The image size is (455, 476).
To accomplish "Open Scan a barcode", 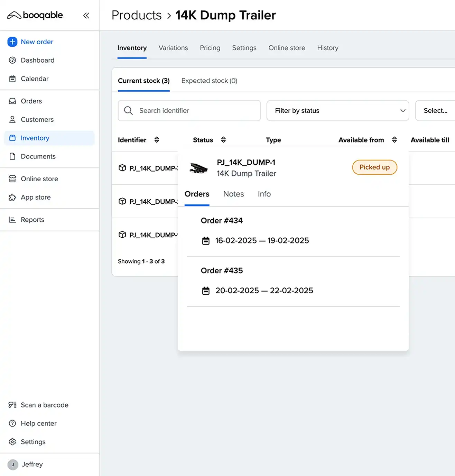I will 44,405.
